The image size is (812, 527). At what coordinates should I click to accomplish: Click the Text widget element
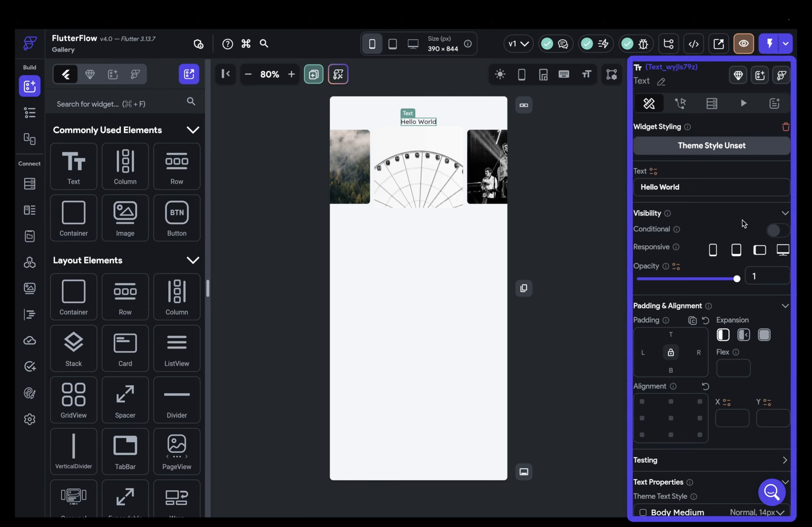[73, 166]
